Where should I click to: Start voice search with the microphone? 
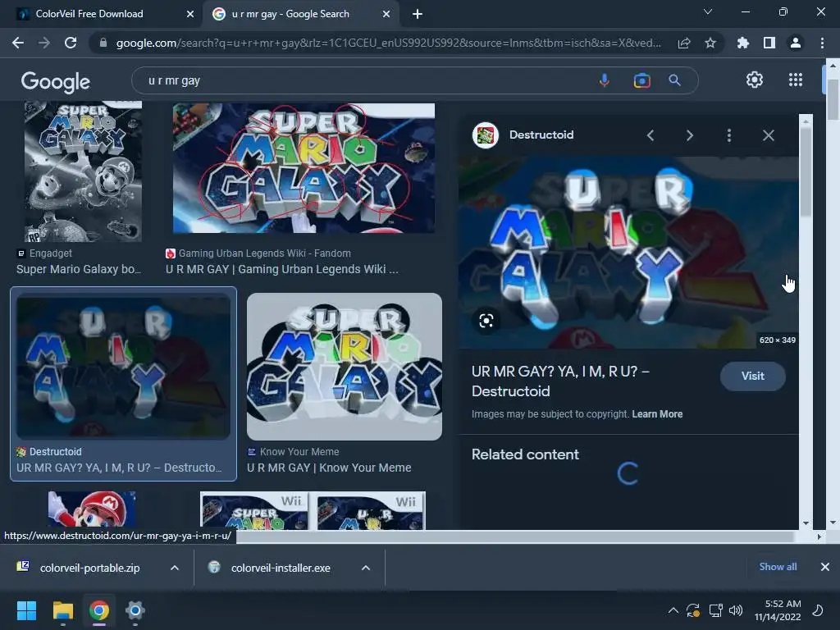(x=605, y=80)
